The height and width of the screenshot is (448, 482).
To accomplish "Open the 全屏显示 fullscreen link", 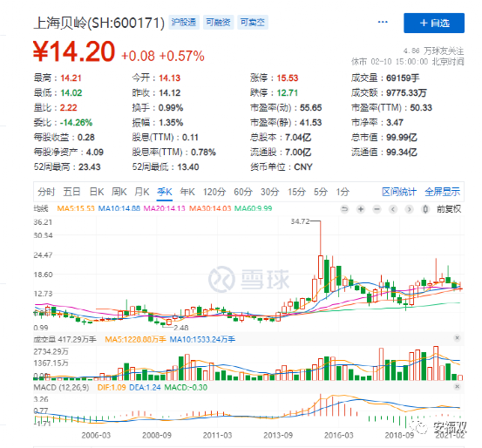I will click(x=443, y=192).
